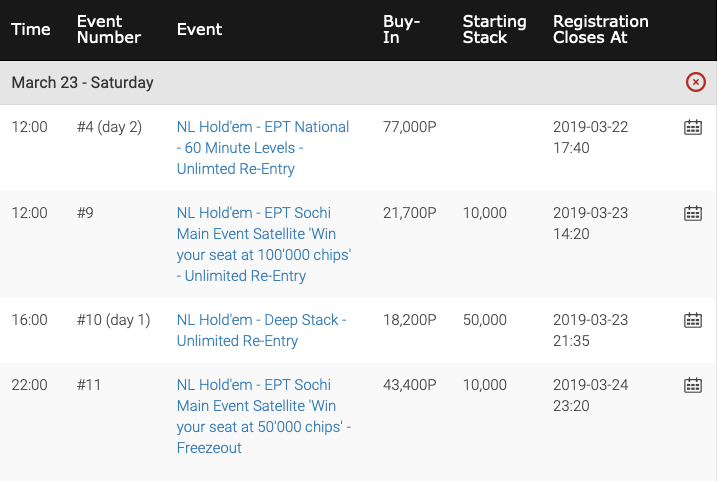717x481 pixels.
Task: Click the Buy-In column header
Action: click(x=401, y=29)
